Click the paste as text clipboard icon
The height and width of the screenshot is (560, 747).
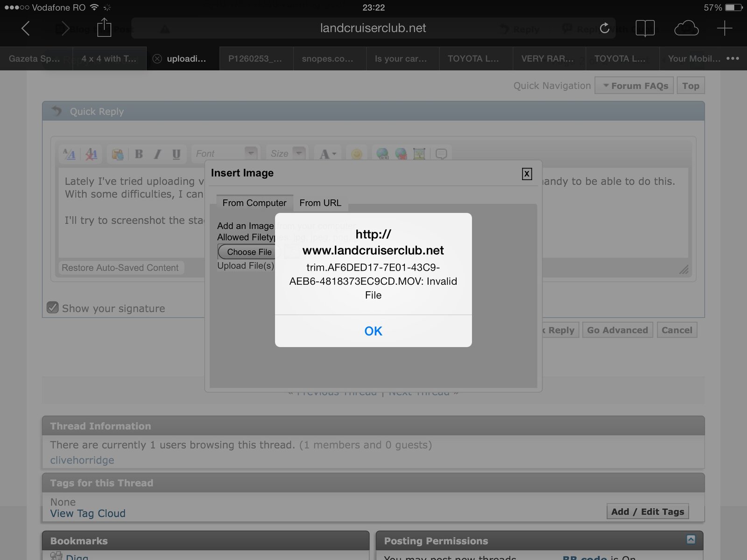(x=118, y=154)
